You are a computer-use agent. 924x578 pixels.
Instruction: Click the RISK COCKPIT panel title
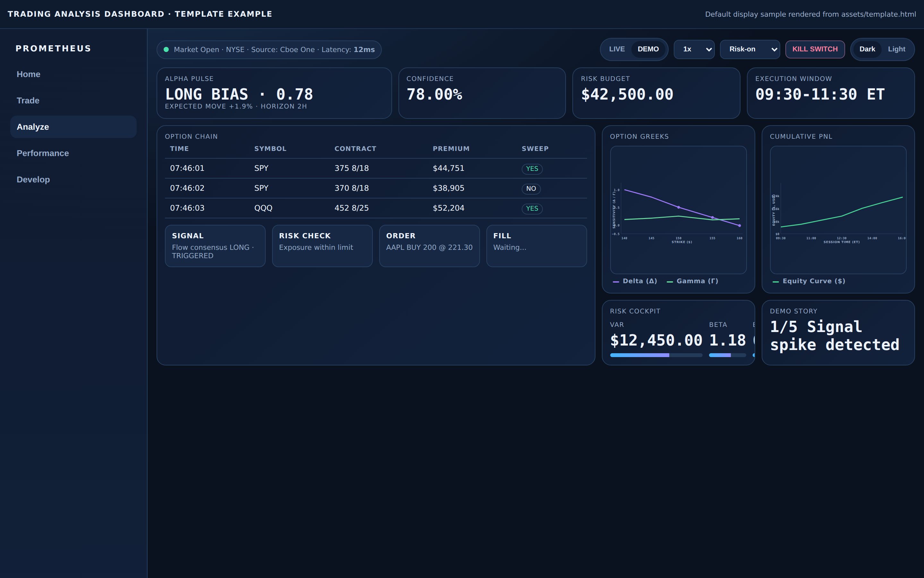pyautogui.click(x=635, y=311)
